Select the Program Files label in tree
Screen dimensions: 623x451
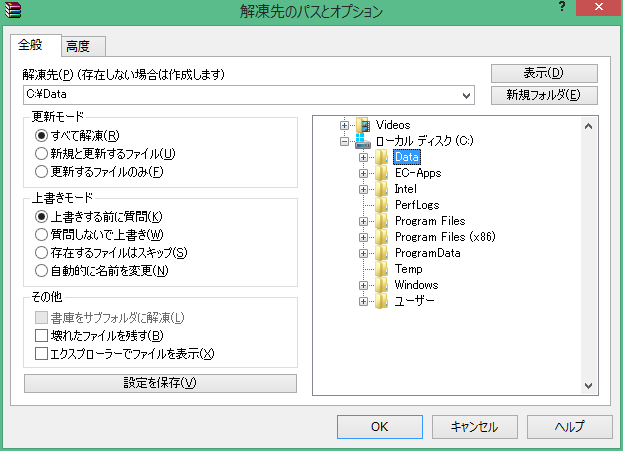point(430,221)
